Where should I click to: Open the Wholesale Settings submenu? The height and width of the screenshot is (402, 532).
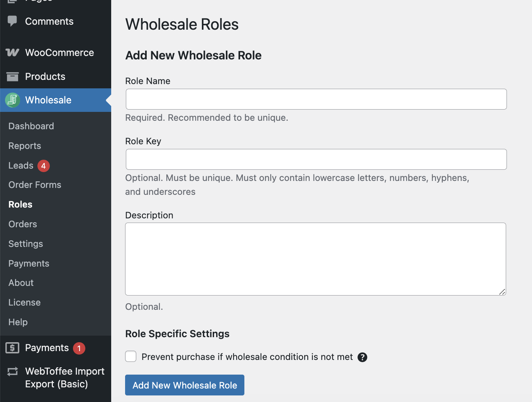tap(26, 244)
